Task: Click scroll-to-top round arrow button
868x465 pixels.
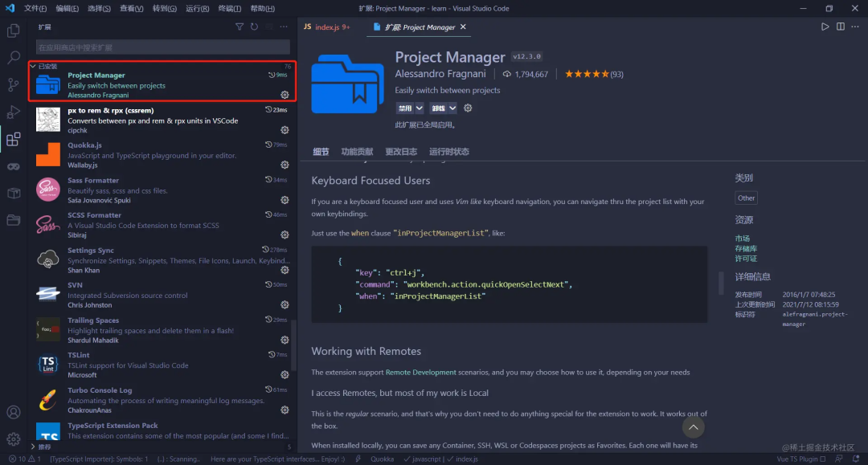Action: (693, 426)
